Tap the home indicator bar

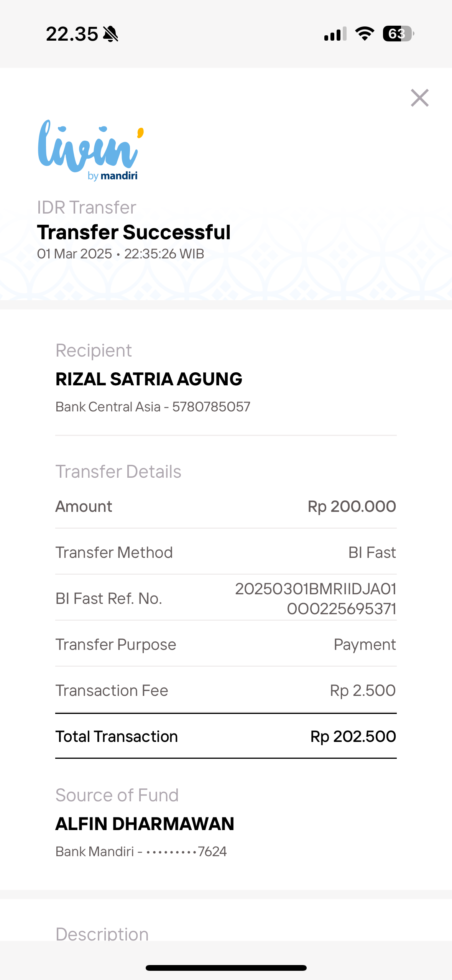click(226, 968)
